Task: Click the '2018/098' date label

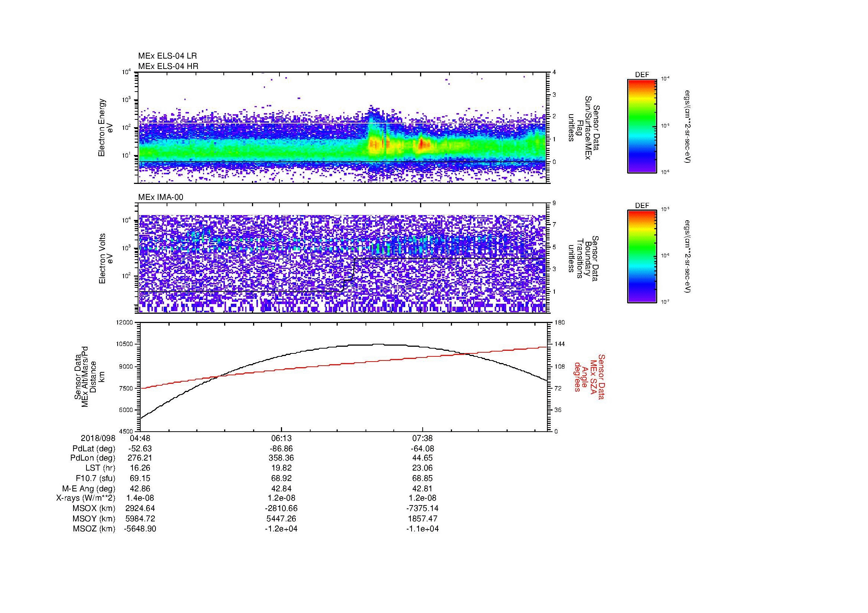Action: [98, 438]
